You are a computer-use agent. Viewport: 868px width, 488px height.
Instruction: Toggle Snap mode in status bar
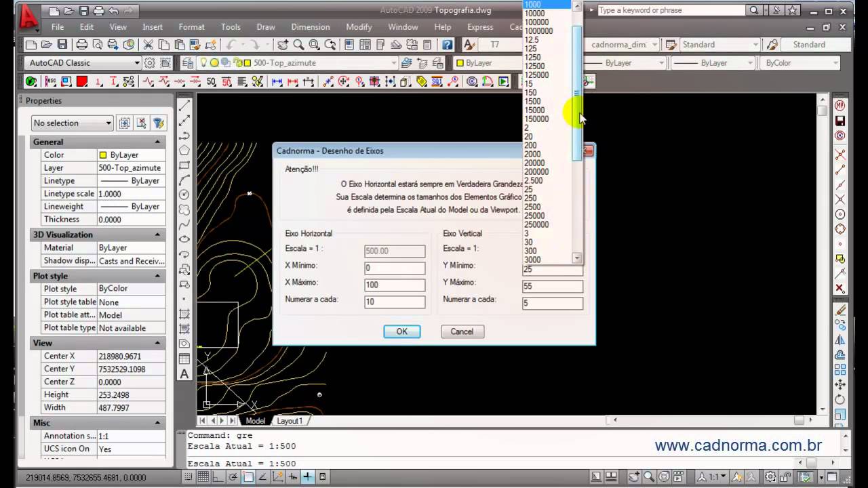pos(190,477)
